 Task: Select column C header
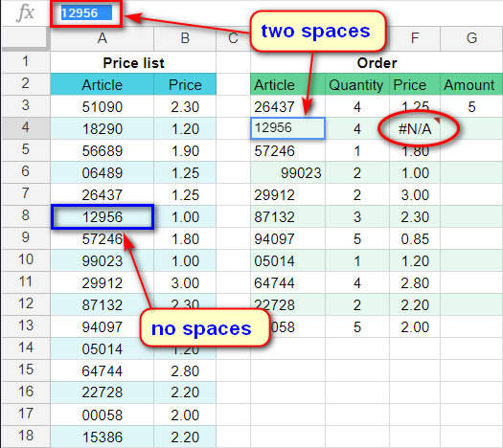click(x=233, y=38)
